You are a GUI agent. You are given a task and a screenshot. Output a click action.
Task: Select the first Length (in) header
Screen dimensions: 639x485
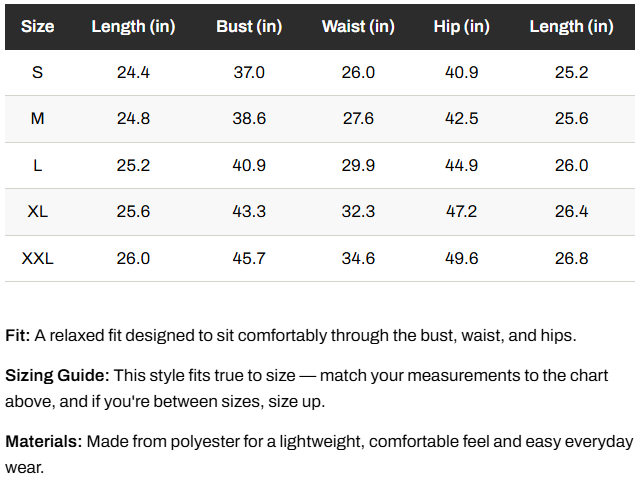pos(133,26)
